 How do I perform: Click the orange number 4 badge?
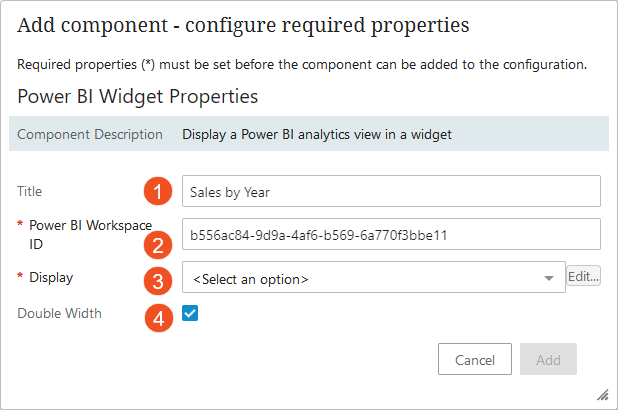(155, 318)
